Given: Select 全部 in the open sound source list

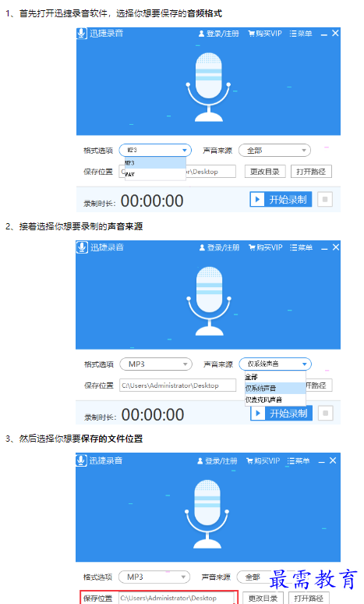Looking at the screenshot, I should (x=275, y=377).
